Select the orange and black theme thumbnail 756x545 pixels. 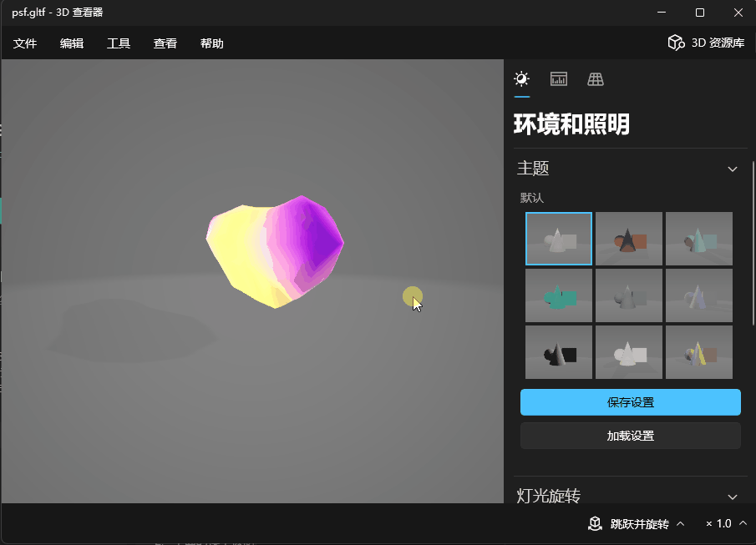[629, 239]
